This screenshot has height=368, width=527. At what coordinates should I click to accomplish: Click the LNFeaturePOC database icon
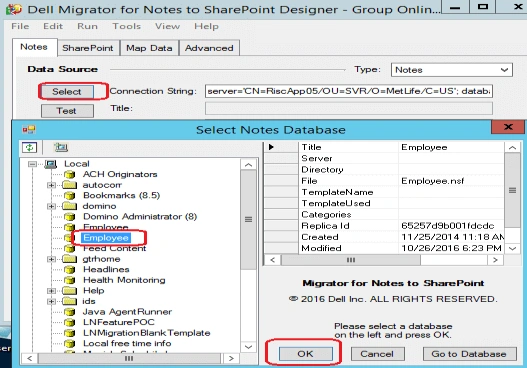69,323
